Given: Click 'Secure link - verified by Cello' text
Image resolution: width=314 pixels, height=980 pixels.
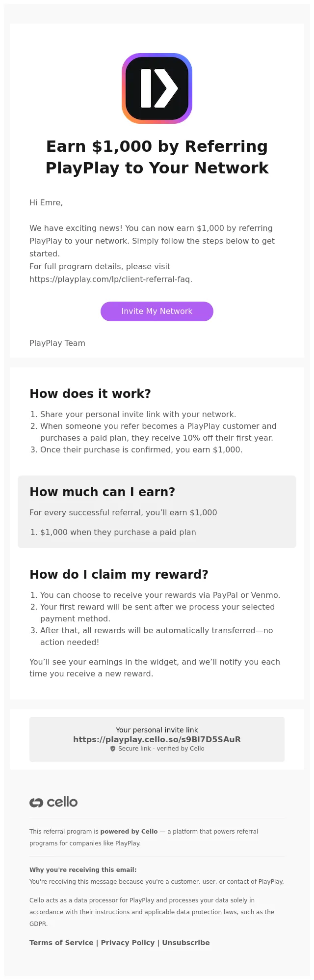Looking at the screenshot, I should pos(161,749).
